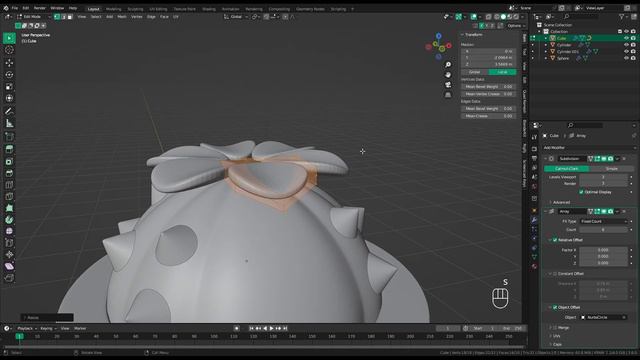This screenshot has height=360, width=640.
Task: Select the Extrude Region tool
Action: (9, 149)
